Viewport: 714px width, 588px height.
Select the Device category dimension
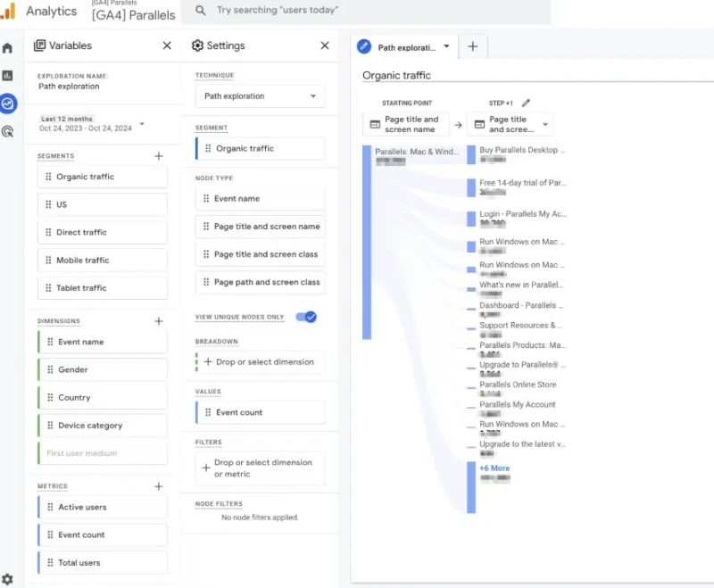pos(103,426)
